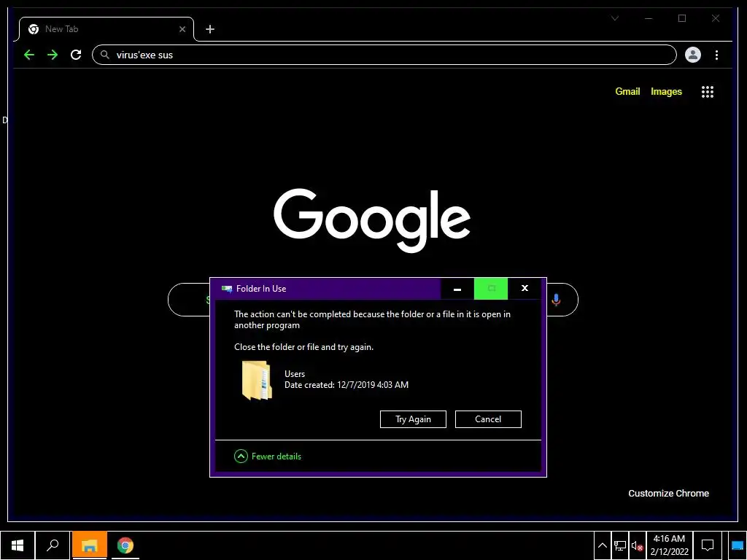Minimize the Chrome window
The image size is (747, 560).
[x=649, y=18]
